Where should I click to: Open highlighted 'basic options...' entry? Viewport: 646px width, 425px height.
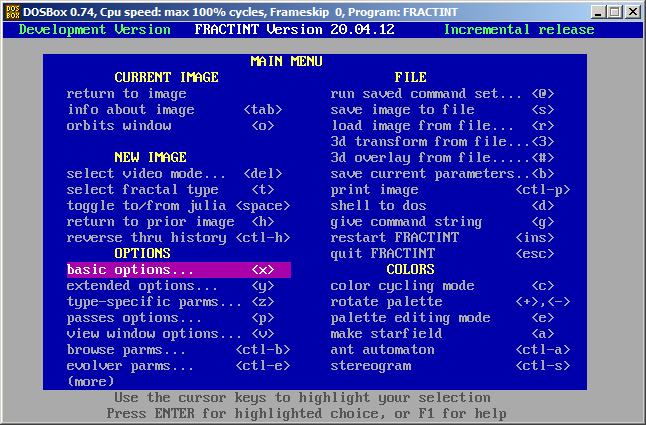coord(179,270)
